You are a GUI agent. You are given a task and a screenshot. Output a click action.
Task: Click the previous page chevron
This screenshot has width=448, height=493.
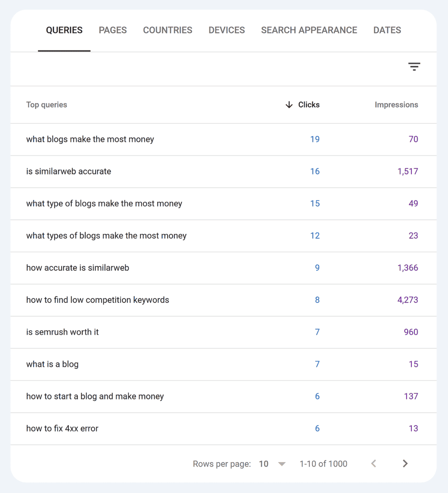click(x=373, y=464)
